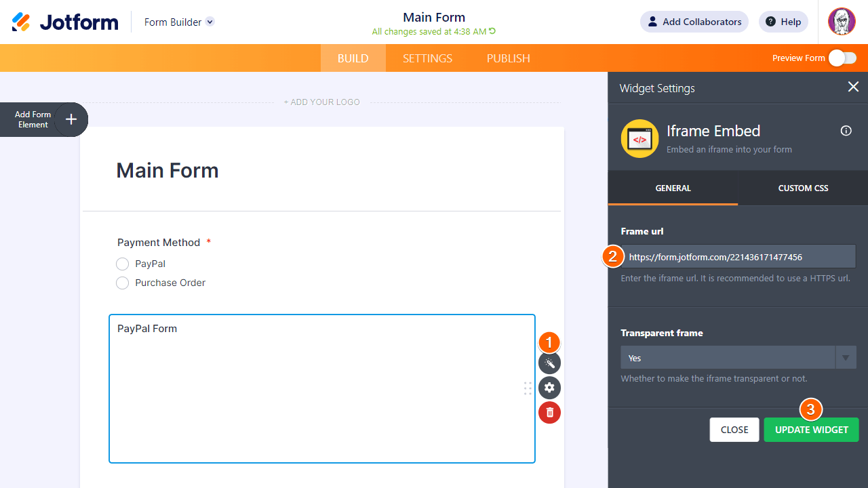Image resolution: width=868 pixels, height=488 pixels.
Task: Click the revert changes icon beside saved time
Action: tap(492, 31)
